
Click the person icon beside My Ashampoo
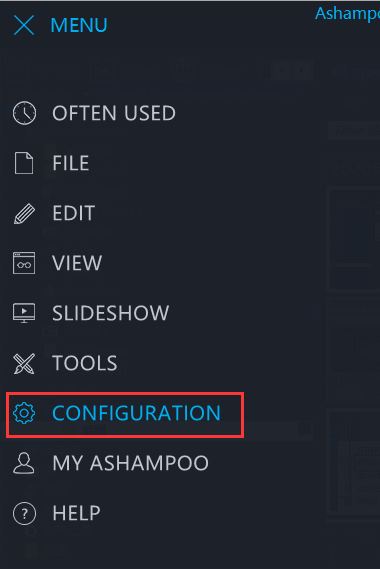point(24,463)
